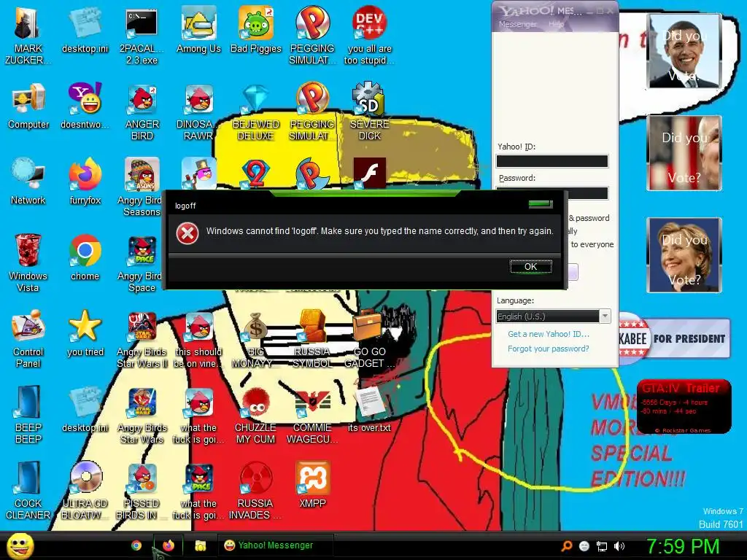Click OK in the logoff error dialog
The height and width of the screenshot is (560, 747).
[x=531, y=267]
